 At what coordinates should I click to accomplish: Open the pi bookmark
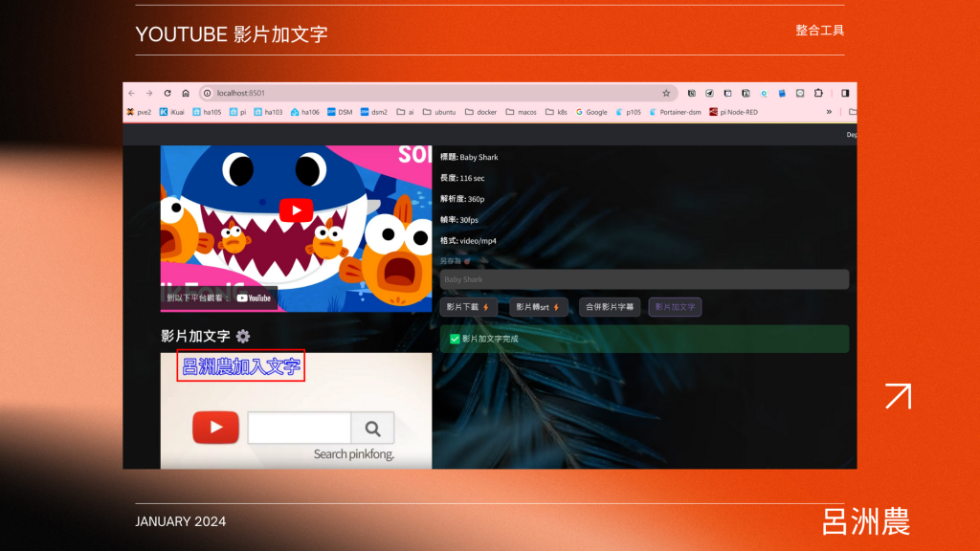[x=237, y=113]
